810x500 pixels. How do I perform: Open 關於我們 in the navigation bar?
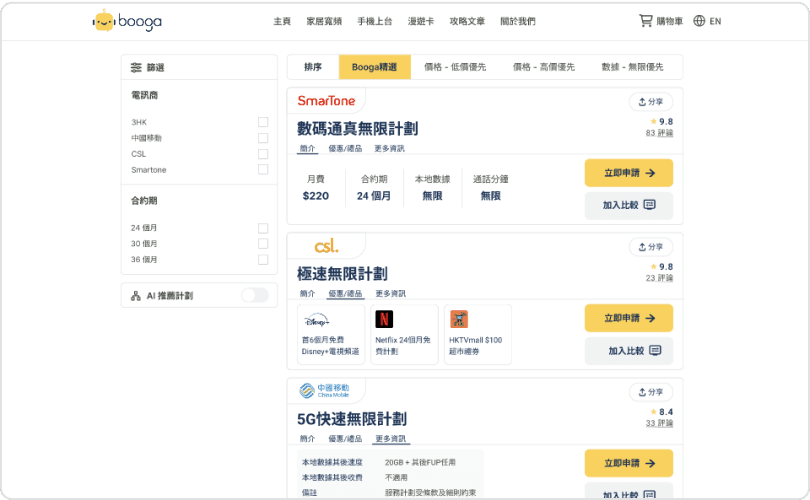pos(518,21)
